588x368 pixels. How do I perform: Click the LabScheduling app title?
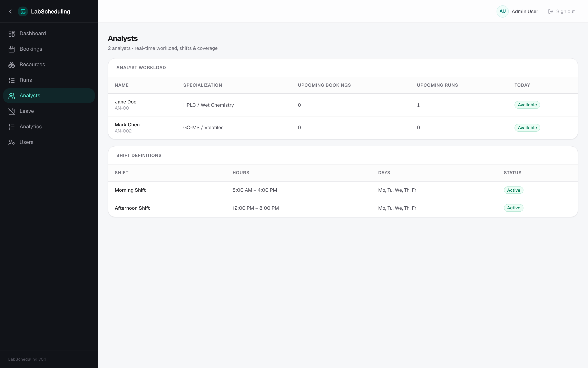click(x=51, y=11)
